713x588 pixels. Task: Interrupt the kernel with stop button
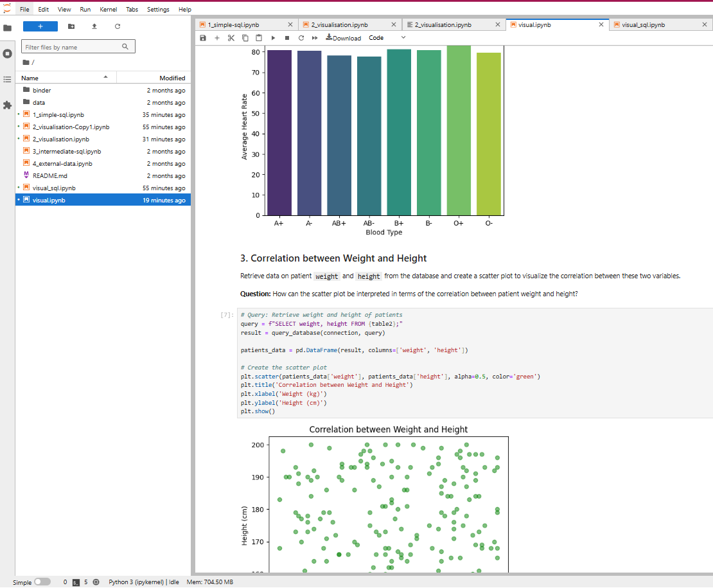point(287,38)
